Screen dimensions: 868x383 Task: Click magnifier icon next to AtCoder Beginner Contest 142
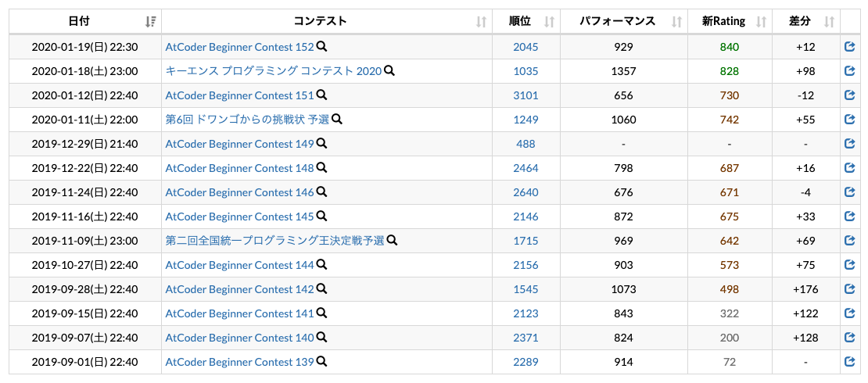tap(321, 289)
